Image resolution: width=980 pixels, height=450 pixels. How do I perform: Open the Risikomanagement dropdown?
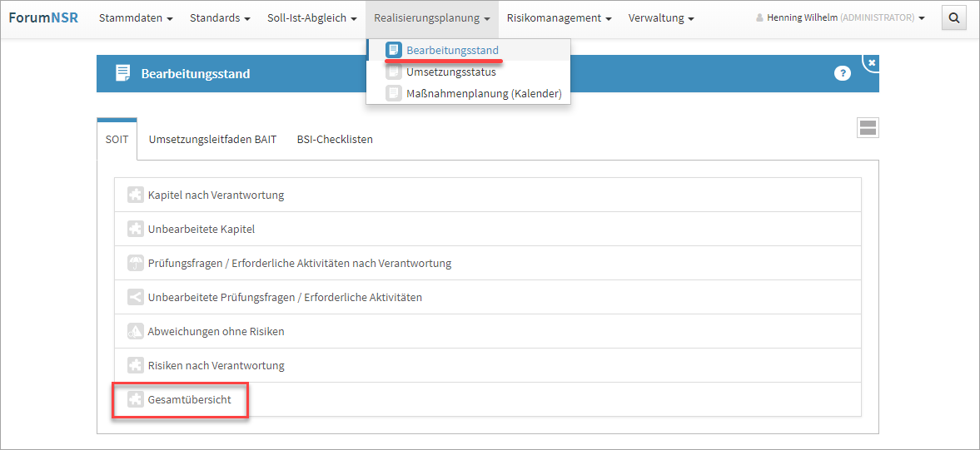click(559, 17)
